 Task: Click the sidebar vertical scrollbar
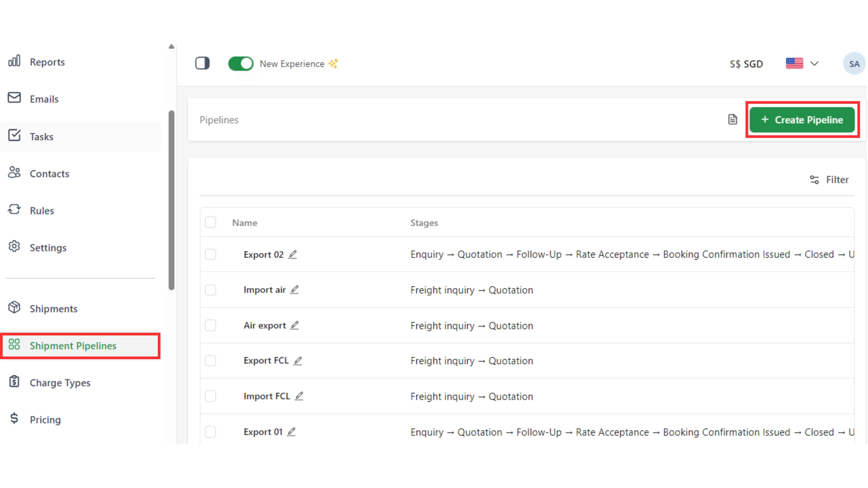point(171,200)
